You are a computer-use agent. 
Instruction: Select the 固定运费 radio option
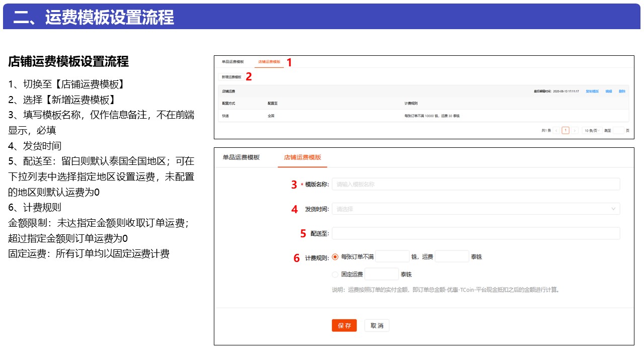pos(335,275)
